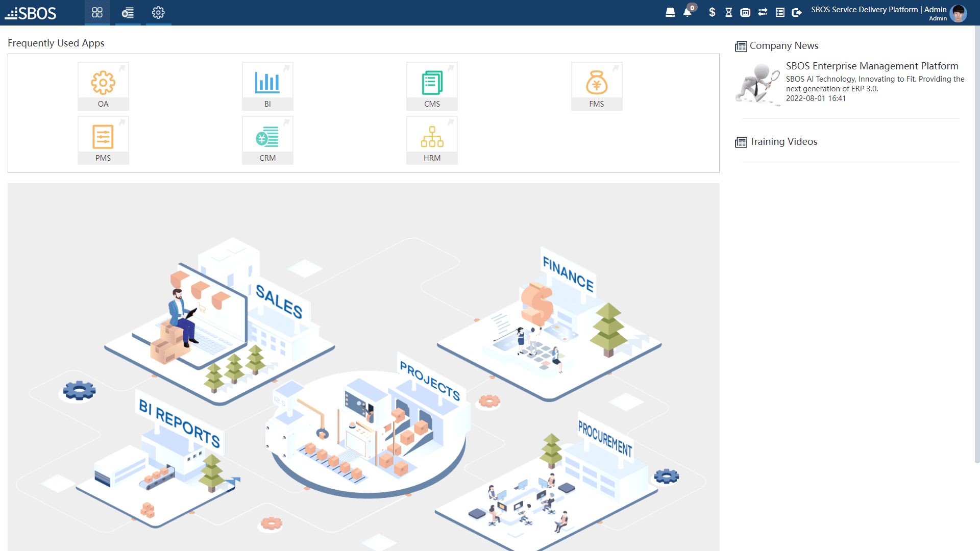Pin the OA app to favorites
This screenshot has width=980, height=551.
click(x=122, y=69)
